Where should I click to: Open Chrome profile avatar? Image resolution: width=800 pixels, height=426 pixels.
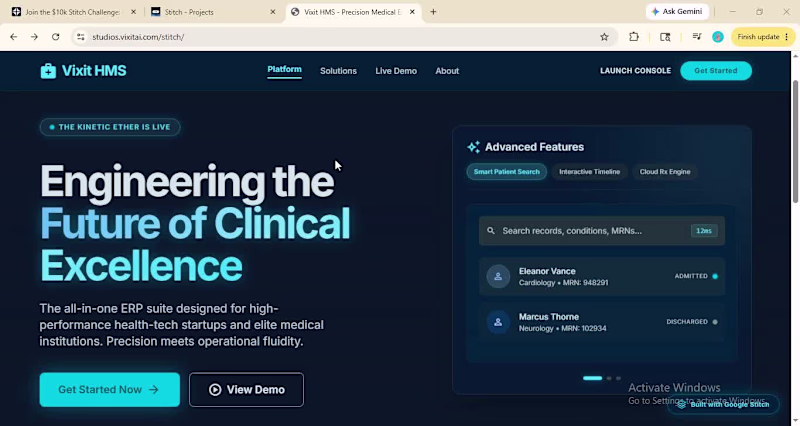click(718, 37)
